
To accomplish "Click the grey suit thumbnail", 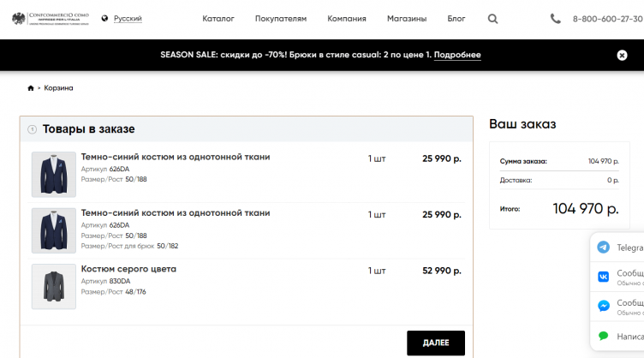I will tap(54, 286).
